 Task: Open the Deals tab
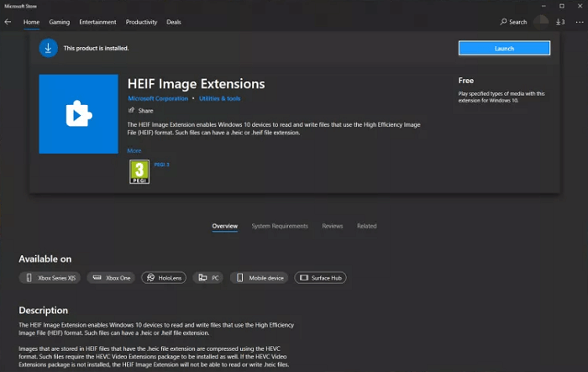(174, 22)
